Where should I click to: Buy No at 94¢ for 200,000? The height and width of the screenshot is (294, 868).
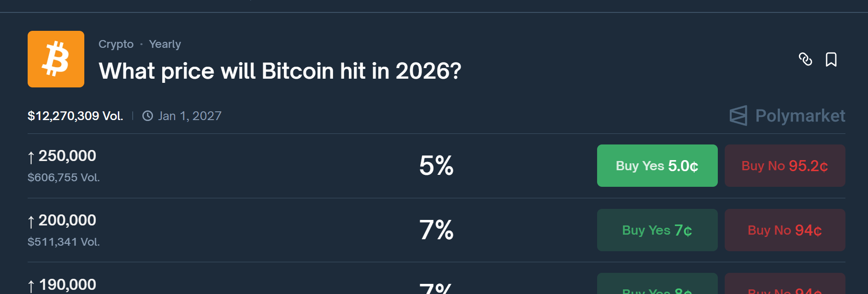tap(785, 230)
